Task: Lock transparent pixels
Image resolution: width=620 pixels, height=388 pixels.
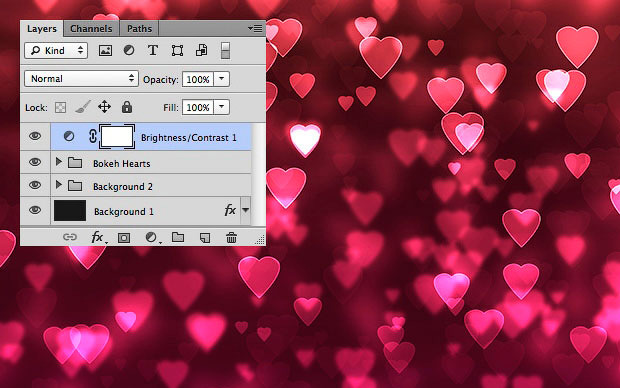Action: point(60,107)
